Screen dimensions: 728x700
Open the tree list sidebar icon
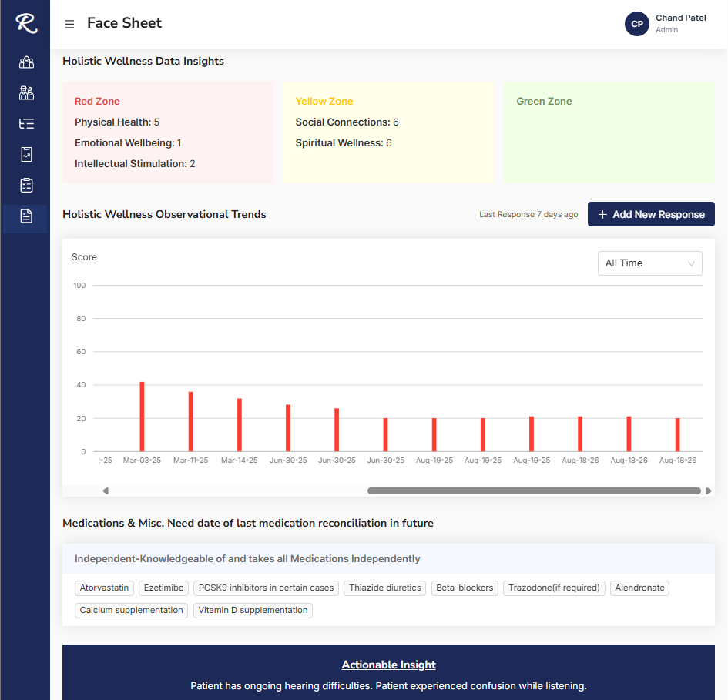[x=26, y=123]
